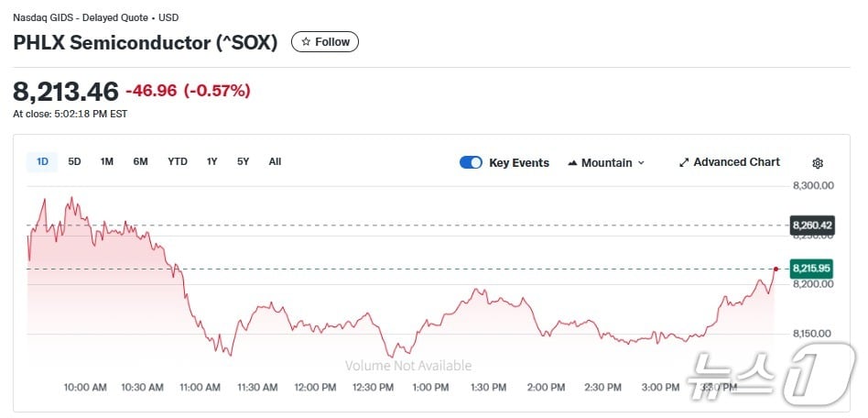868x418 pixels.
Task: Open chart settings gear icon
Action: (818, 163)
